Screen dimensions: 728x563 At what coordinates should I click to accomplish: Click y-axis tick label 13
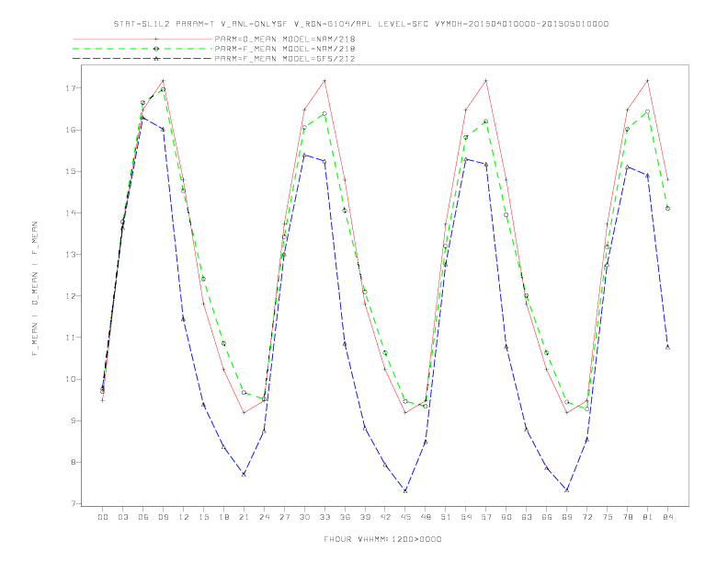71,255
